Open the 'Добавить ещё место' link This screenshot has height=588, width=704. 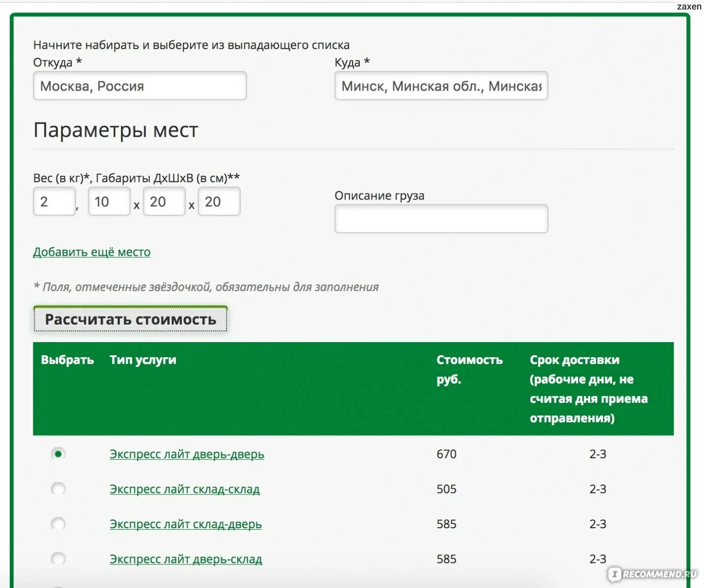point(92,252)
